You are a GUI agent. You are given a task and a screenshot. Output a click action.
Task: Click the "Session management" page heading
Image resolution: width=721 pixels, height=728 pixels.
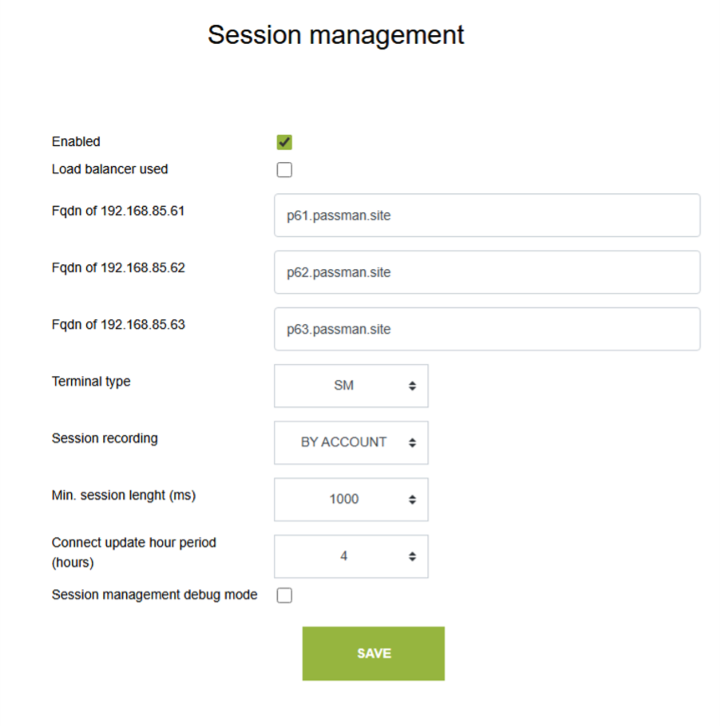[x=335, y=35]
